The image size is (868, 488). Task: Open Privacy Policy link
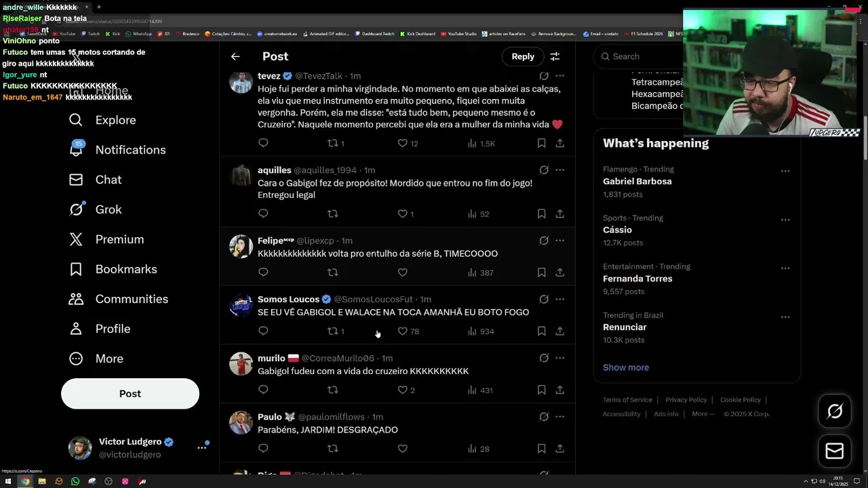pyautogui.click(x=686, y=400)
